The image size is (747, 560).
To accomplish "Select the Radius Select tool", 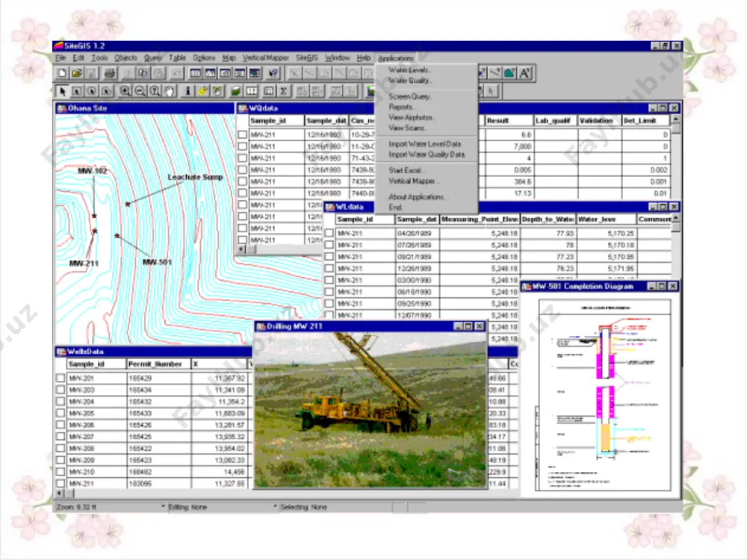I will pos(91,91).
